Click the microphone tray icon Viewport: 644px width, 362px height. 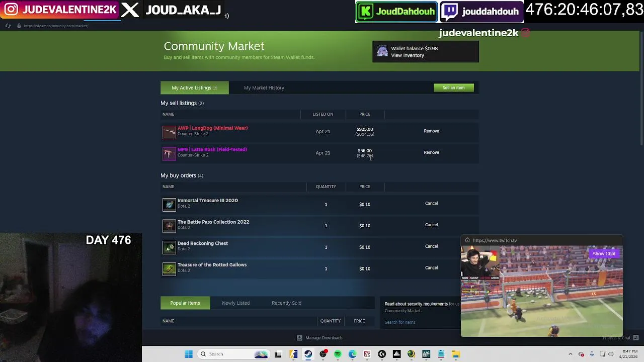592,354
